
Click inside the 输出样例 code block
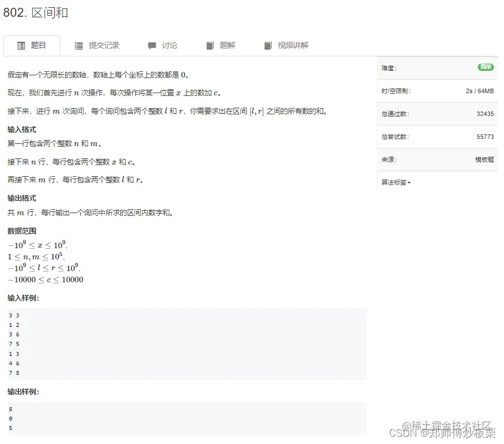(184, 417)
